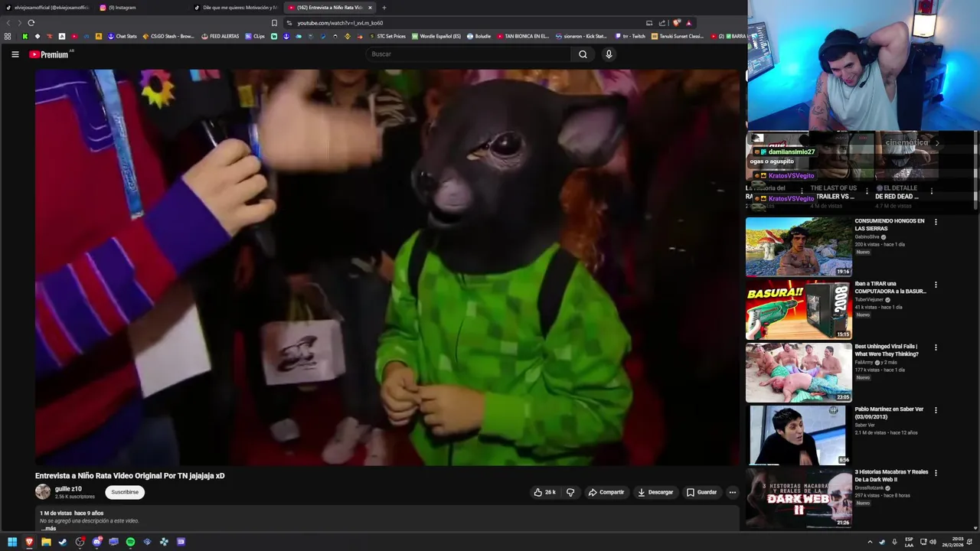The image size is (980, 551).
Task: Open Windows Start menu
Action: click(12, 542)
